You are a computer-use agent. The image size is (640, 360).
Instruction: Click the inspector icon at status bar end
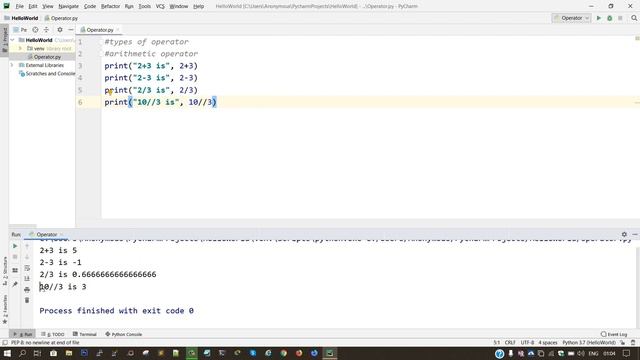(x=633, y=342)
